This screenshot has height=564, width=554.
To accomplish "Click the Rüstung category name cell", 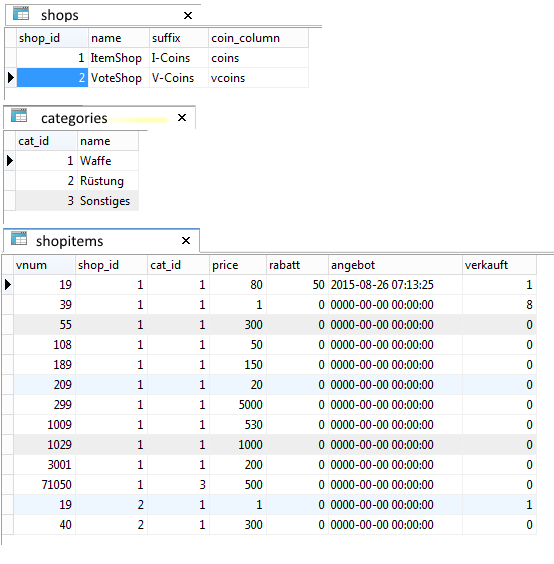I will point(108,181).
